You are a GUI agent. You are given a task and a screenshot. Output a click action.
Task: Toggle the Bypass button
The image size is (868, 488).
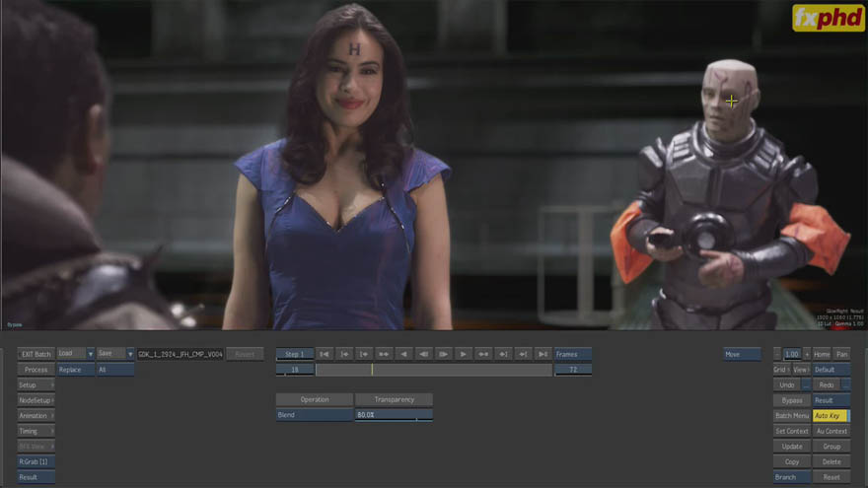coord(792,400)
